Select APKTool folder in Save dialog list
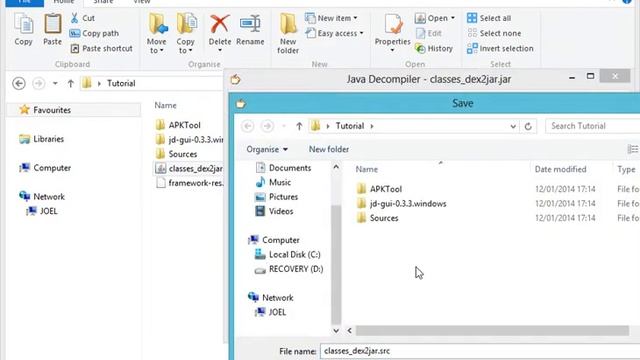The height and width of the screenshot is (360, 640). tap(379, 189)
